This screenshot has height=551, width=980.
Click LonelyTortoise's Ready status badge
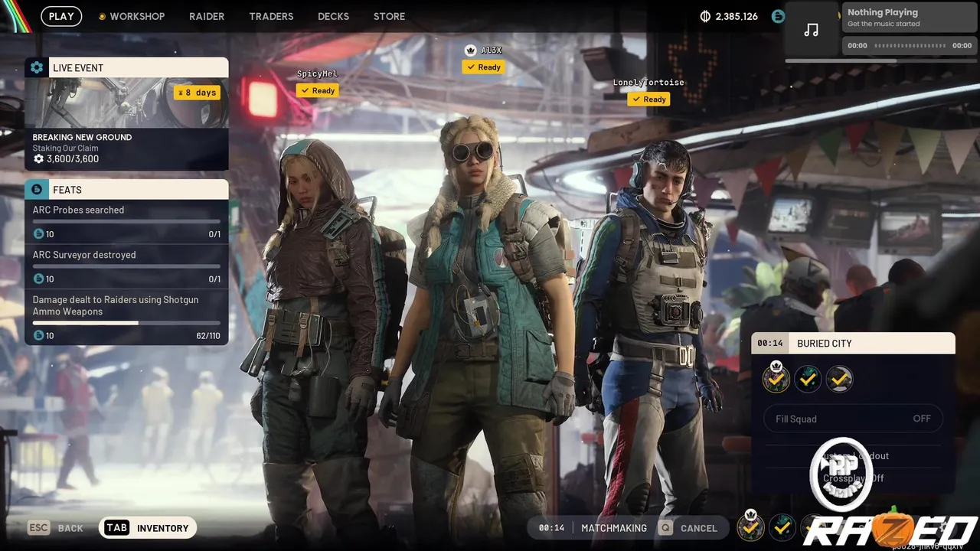tap(648, 99)
